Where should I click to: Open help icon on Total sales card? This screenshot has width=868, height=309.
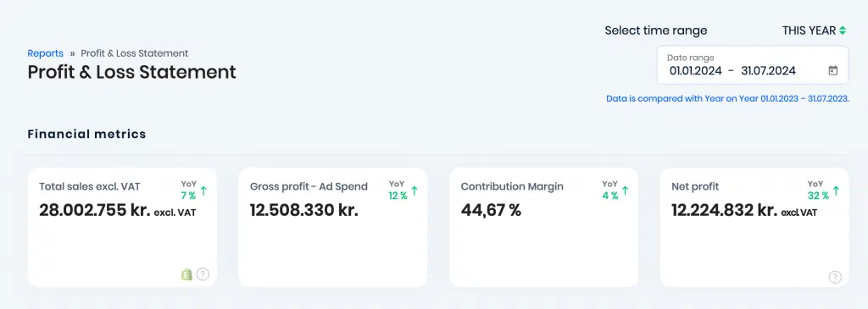[203, 273]
